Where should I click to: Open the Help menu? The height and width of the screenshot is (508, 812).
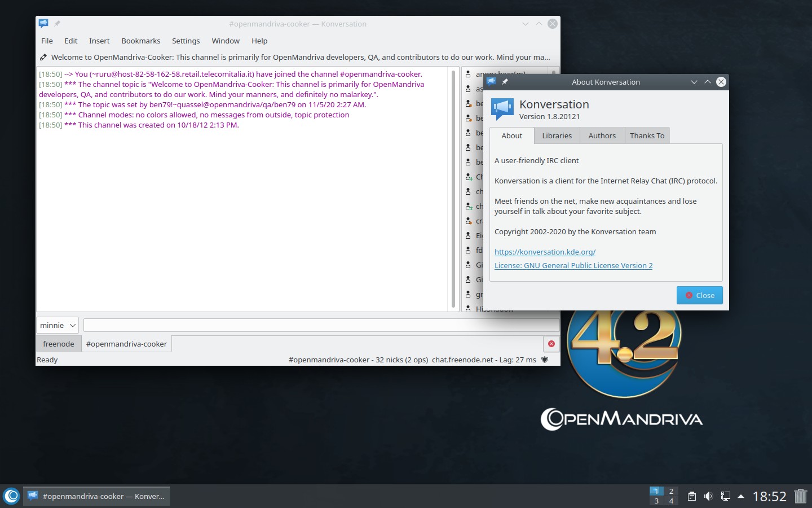[259, 41]
